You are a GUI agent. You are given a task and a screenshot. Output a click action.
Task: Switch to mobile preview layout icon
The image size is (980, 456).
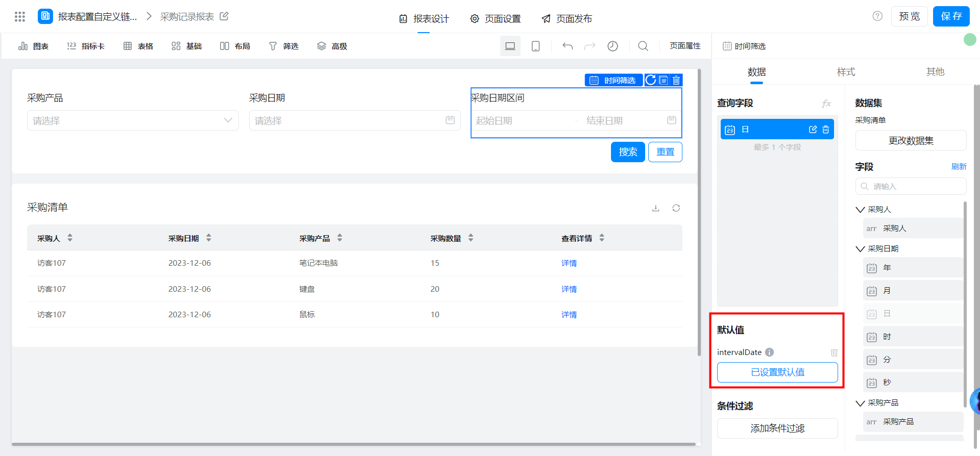pos(535,46)
